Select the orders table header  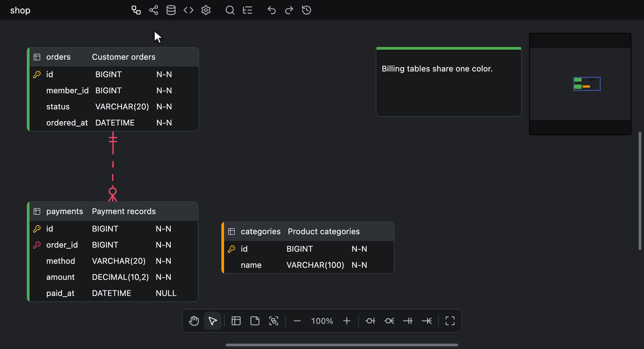114,57
